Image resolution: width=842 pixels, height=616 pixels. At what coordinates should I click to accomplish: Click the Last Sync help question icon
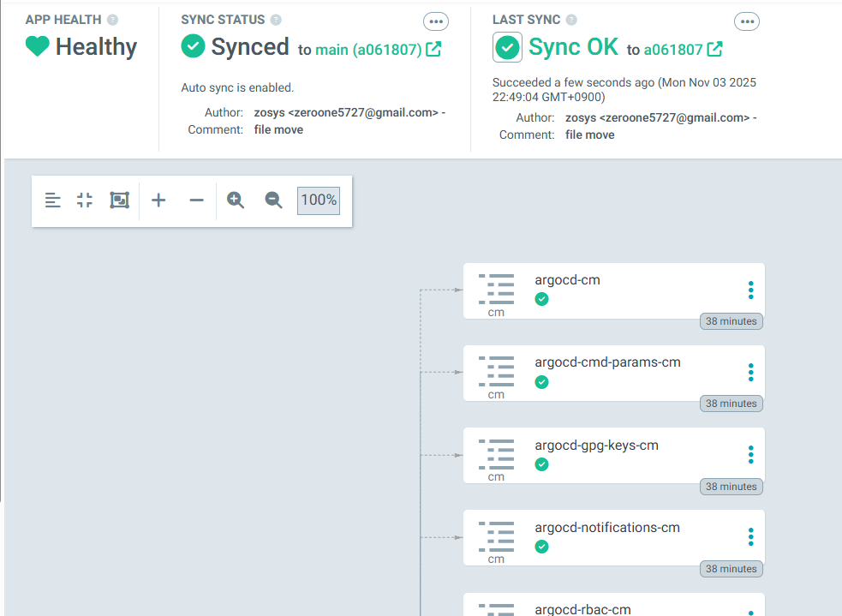tap(571, 20)
